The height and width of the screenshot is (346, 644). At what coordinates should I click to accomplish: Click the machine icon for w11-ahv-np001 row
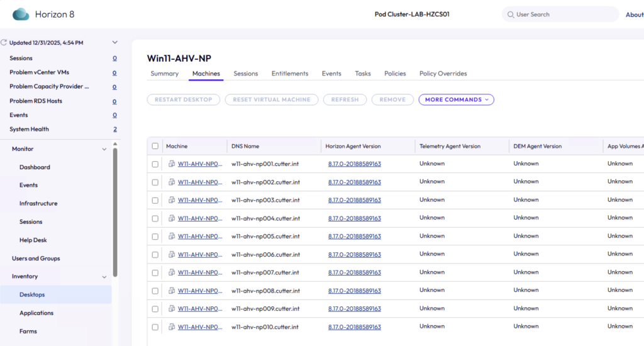click(172, 164)
